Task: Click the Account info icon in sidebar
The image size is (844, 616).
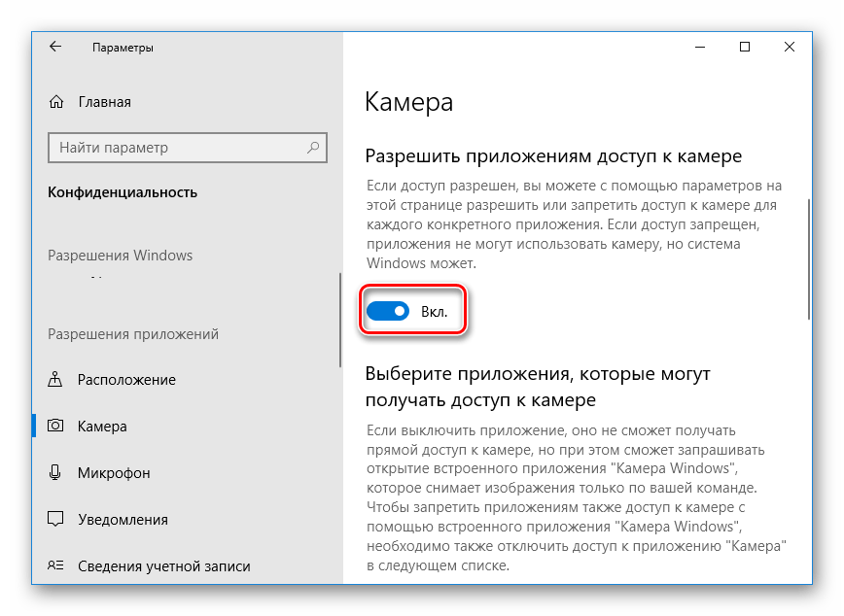Action: pyautogui.click(x=56, y=565)
